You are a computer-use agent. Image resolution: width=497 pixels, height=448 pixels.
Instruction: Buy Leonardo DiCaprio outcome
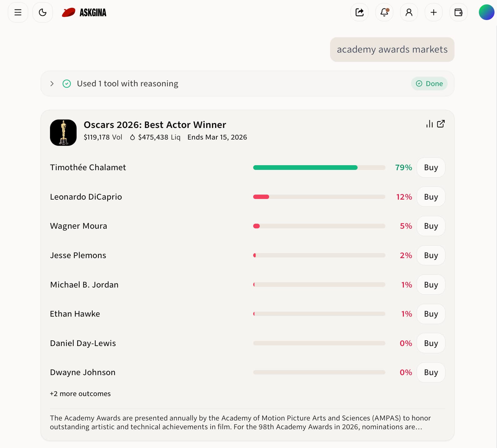tap(431, 197)
